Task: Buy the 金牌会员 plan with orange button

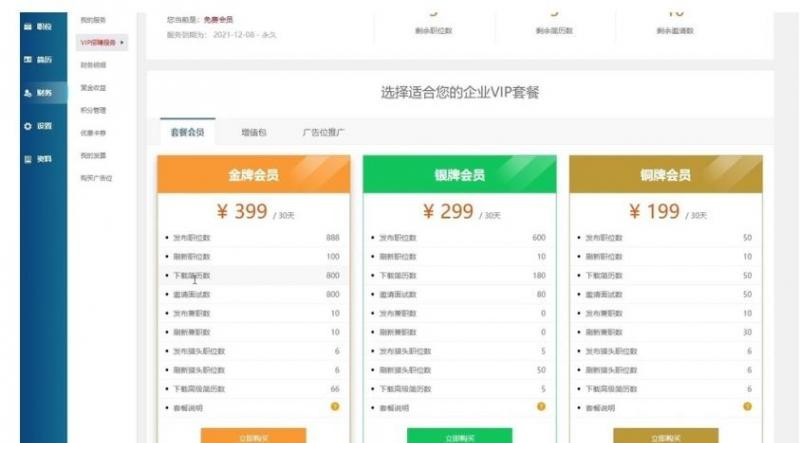Action: (x=253, y=437)
